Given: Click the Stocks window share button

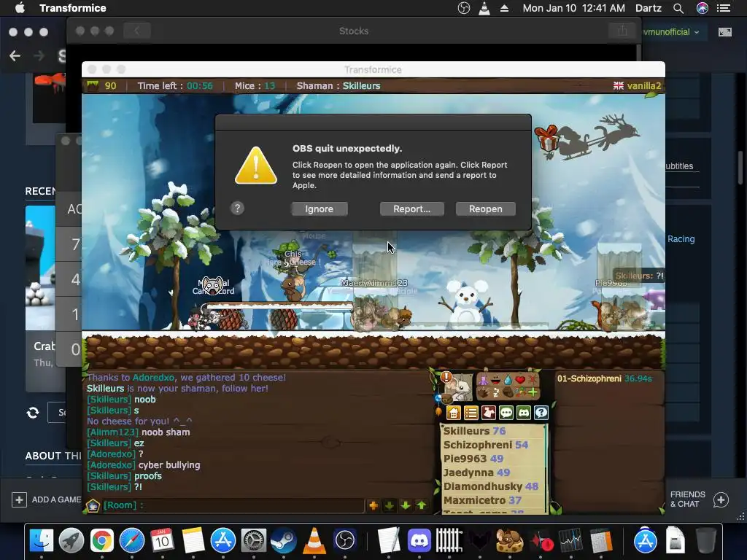Looking at the screenshot, I should click(x=622, y=31).
